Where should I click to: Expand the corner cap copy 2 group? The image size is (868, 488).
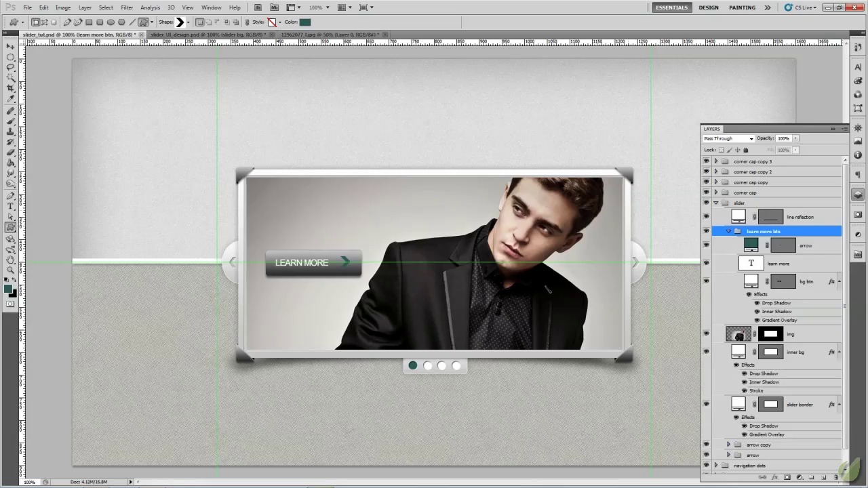coord(716,171)
